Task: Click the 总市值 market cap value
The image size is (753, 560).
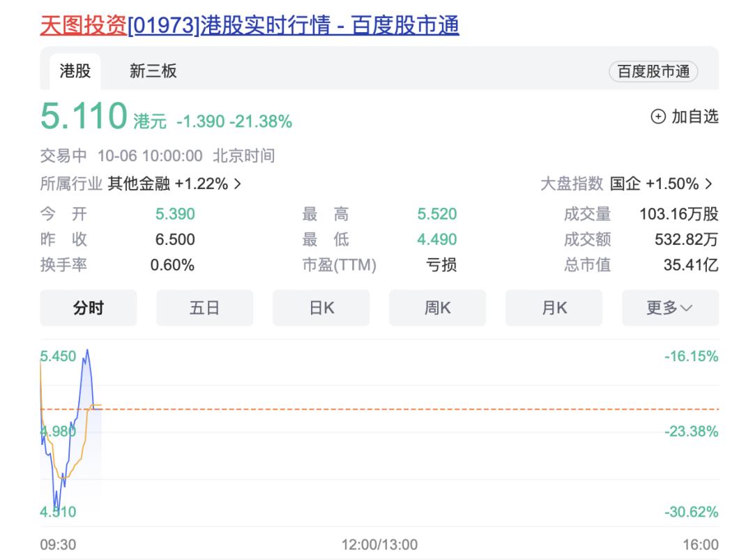Action: [690, 265]
